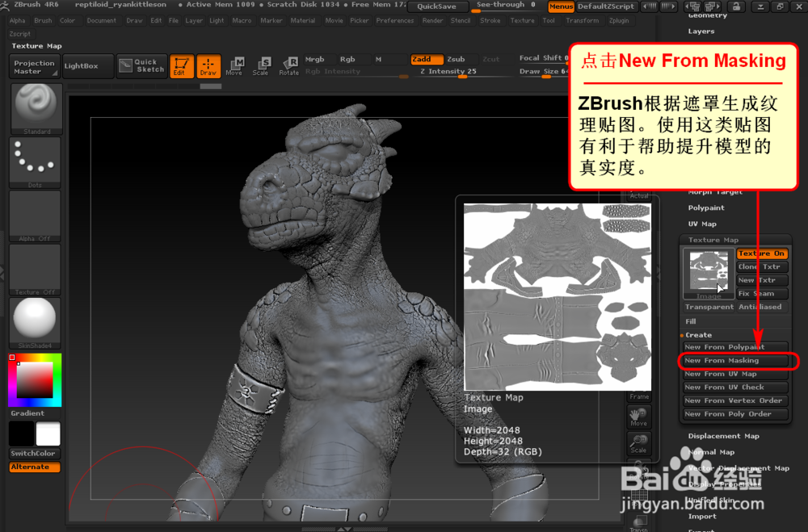Expand the Displacement Map subpalette
This screenshot has width=808, height=532.
pos(723,436)
